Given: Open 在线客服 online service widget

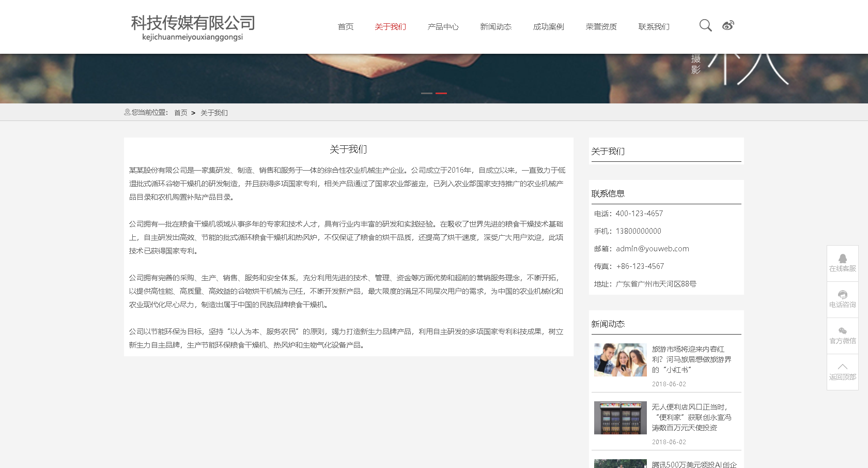Looking at the screenshot, I should 843,263.
